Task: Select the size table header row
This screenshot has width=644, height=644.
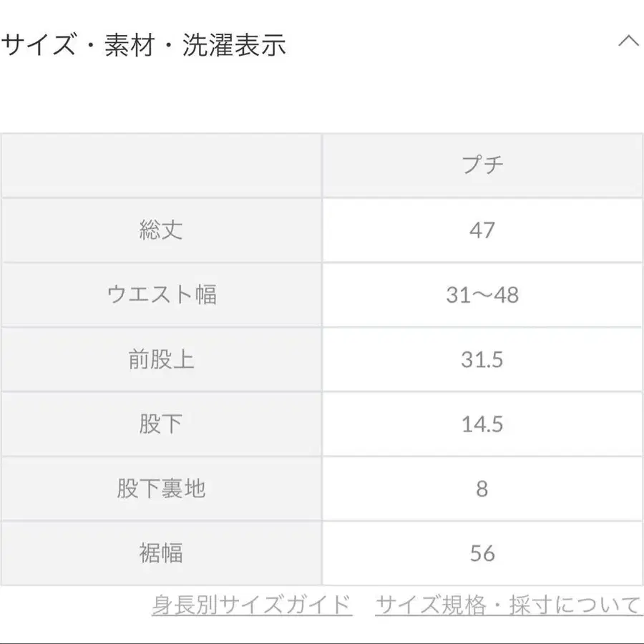Action: (x=322, y=163)
